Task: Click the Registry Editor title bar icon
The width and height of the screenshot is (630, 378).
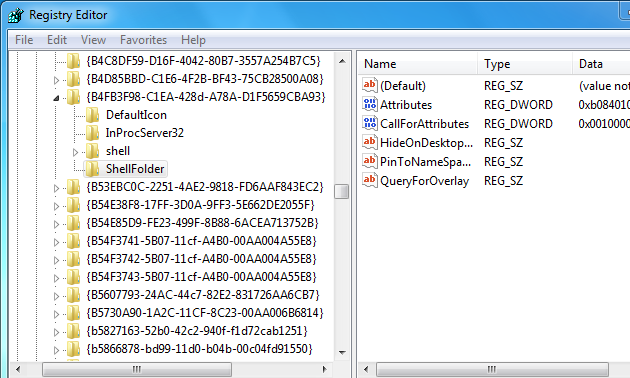Action: coord(16,15)
